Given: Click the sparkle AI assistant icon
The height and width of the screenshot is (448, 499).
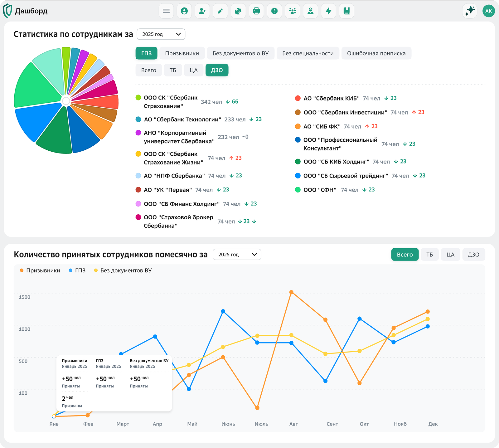Looking at the screenshot, I should click(469, 11).
